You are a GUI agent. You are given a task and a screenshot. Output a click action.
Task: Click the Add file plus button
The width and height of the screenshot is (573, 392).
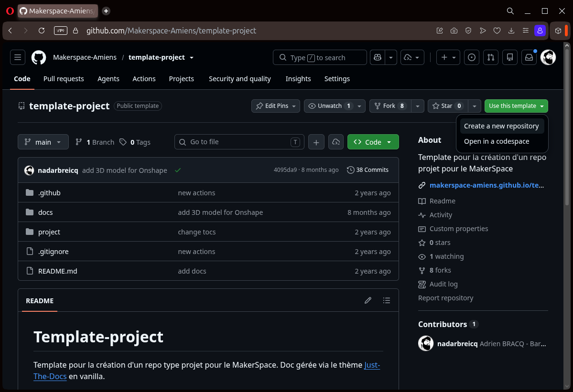(x=316, y=142)
